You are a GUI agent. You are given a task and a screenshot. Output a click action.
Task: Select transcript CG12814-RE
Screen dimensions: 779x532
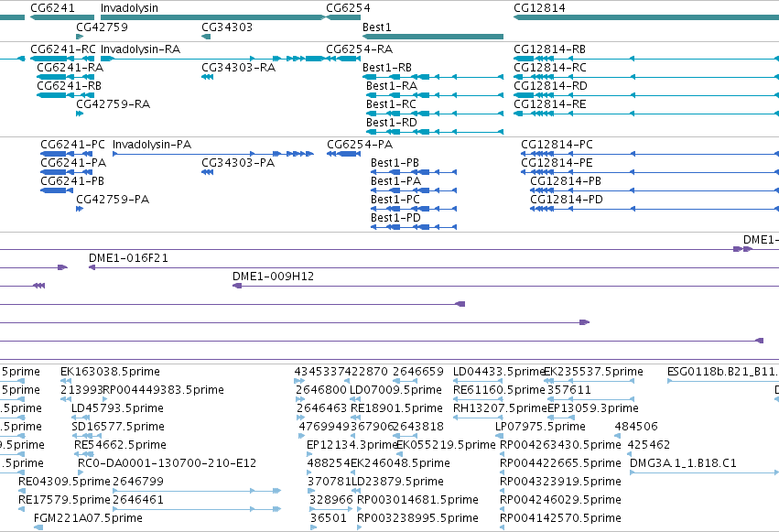[646, 114]
